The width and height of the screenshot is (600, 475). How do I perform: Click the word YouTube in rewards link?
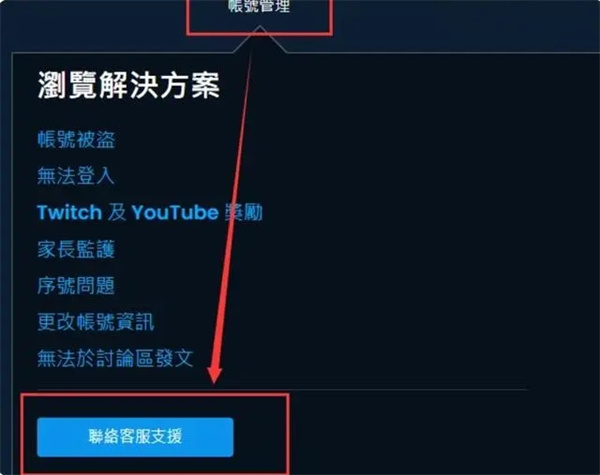pos(175,212)
